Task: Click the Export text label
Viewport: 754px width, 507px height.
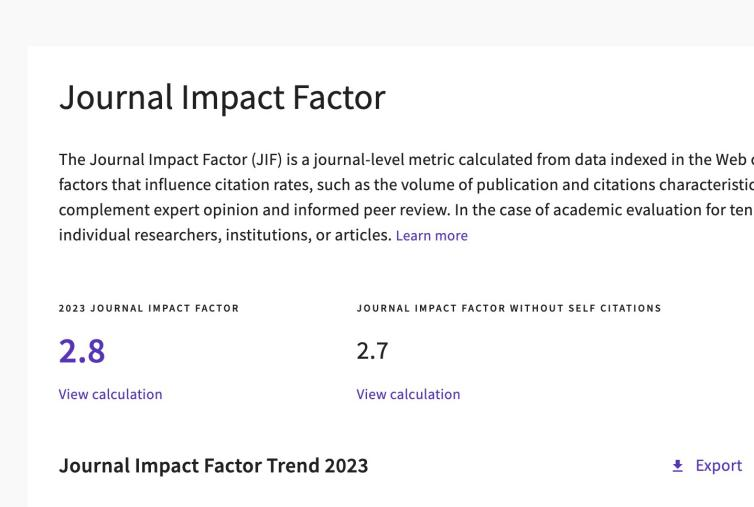Action: (718, 466)
